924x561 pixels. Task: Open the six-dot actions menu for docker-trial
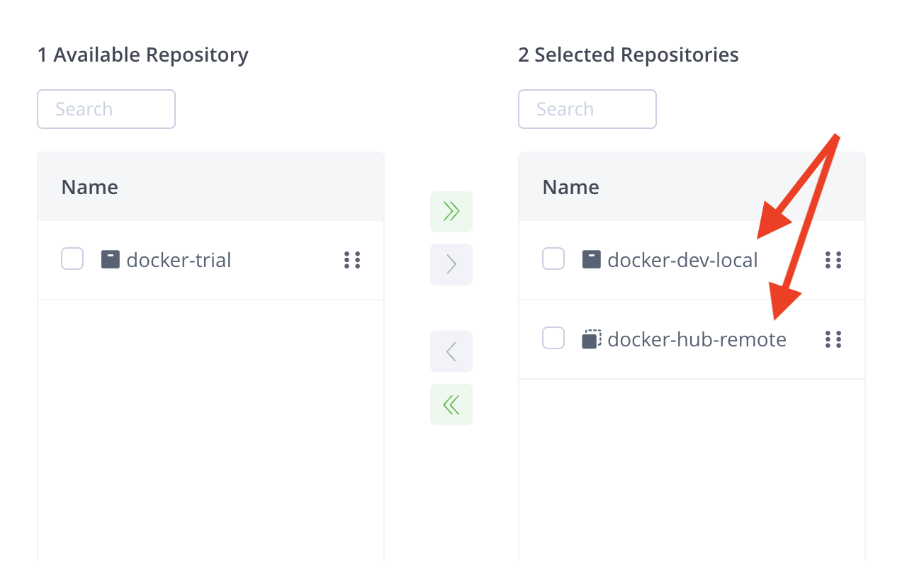click(352, 260)
